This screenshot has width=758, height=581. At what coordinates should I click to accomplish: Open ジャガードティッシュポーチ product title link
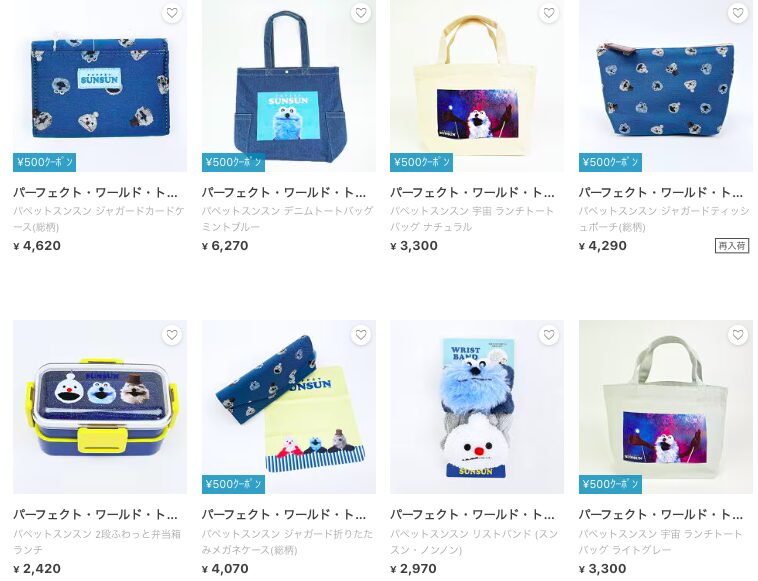[664, 218]
